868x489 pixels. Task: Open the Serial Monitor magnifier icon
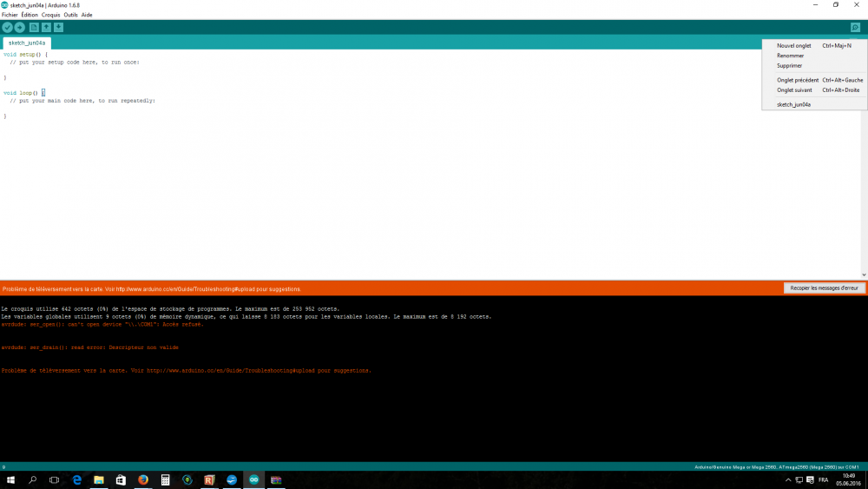pyautogui.click(x=855, y=27)
